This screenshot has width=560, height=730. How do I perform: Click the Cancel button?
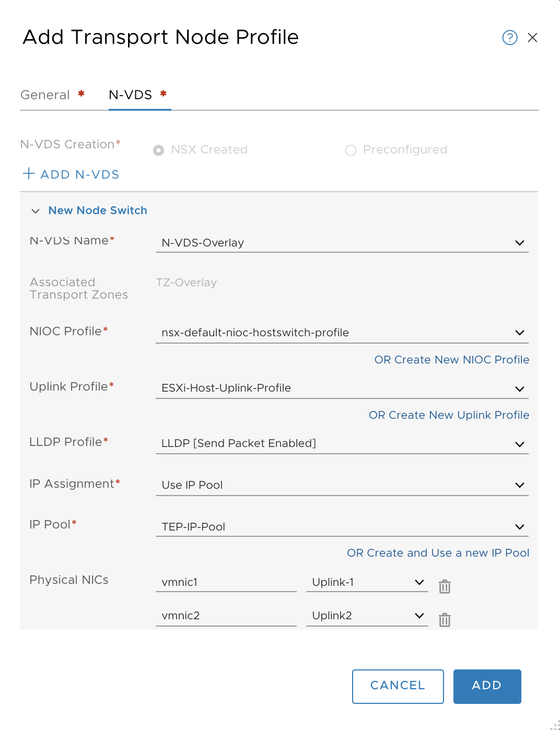point(398,686)
